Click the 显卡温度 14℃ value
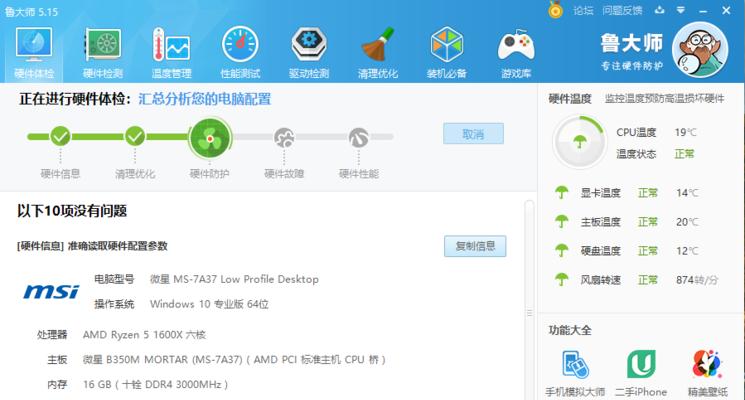 coord(687,193)
